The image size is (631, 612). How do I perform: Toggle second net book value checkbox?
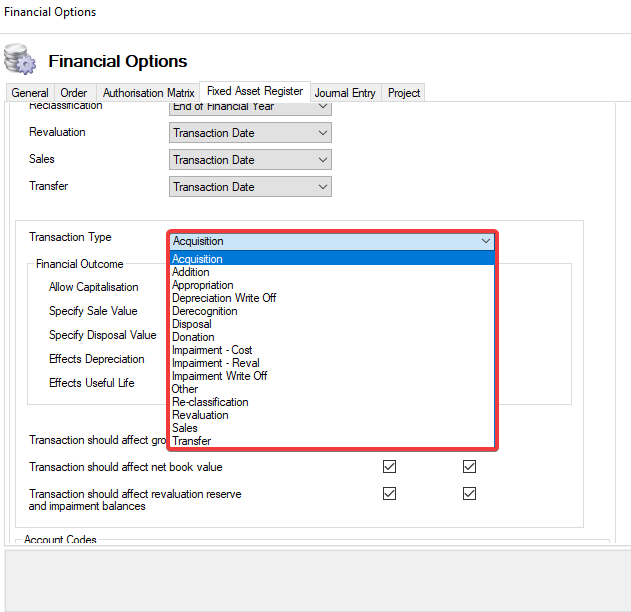tap(469, 467)
